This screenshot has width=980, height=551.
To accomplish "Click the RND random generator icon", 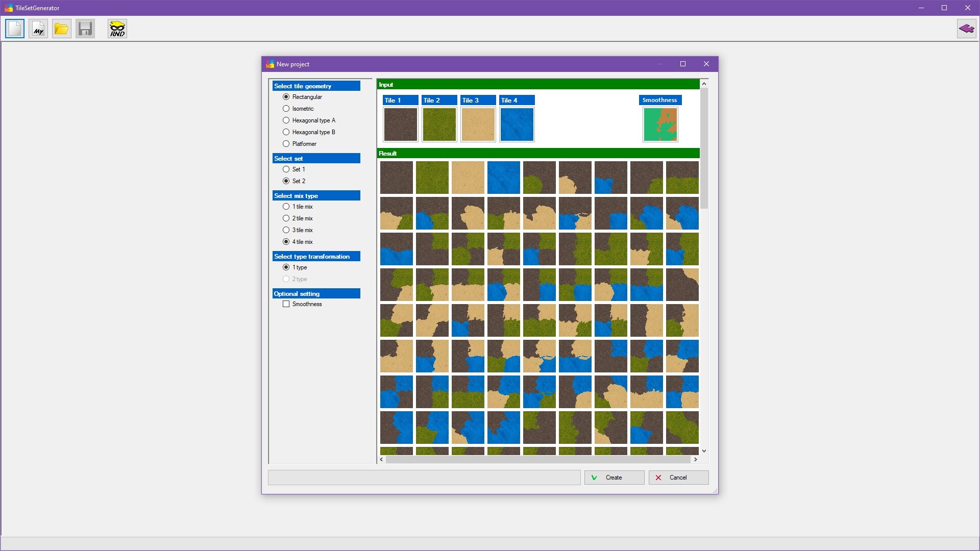I will point(117,29).
